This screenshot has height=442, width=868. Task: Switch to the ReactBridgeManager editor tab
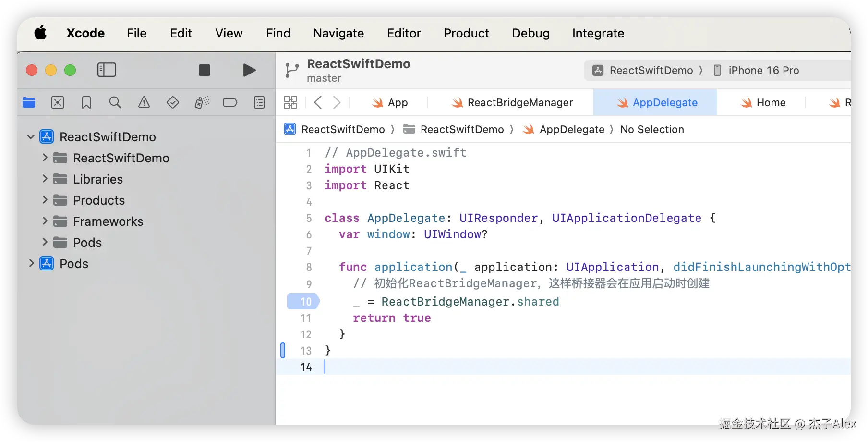(x=512, y=102)
